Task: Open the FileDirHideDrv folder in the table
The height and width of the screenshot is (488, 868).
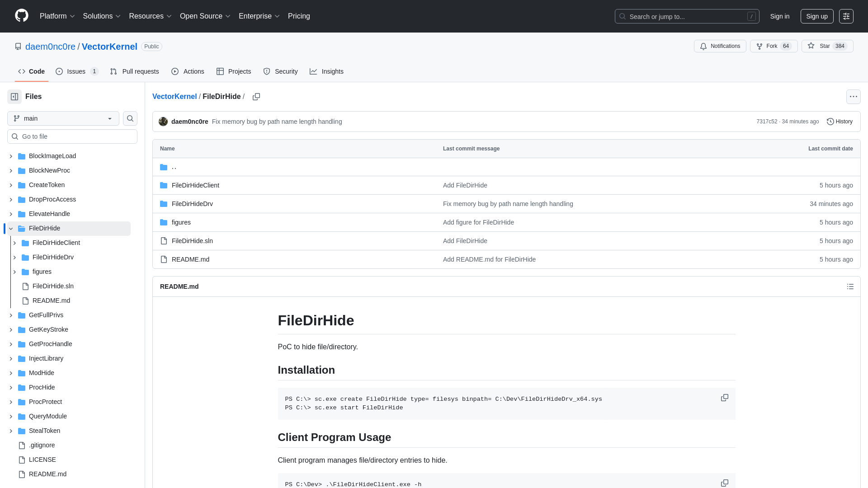Action: [x=192, y=204]
